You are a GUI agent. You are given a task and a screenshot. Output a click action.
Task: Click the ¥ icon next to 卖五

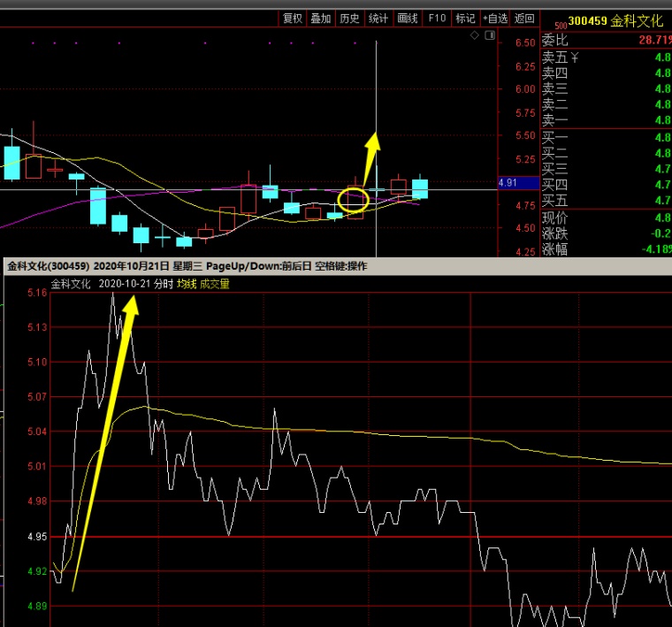575,57
